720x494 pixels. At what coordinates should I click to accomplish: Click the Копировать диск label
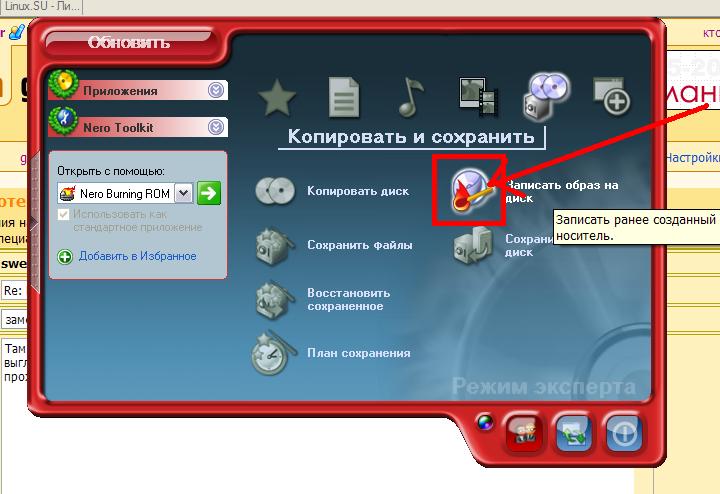point(358,191)
